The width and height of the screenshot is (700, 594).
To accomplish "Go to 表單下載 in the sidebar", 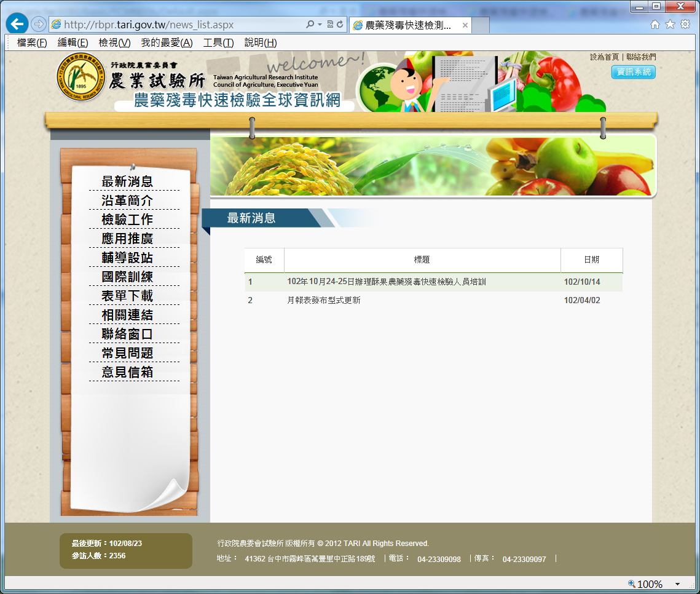I will click(x=127, y=296).
